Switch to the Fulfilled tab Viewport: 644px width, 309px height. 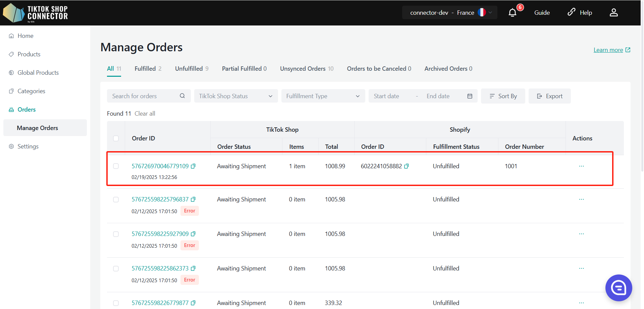pos(148,69)
